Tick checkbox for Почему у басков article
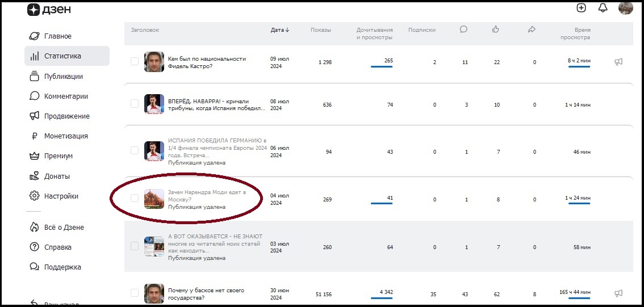644x307 pixels. (x=134, y=293)
